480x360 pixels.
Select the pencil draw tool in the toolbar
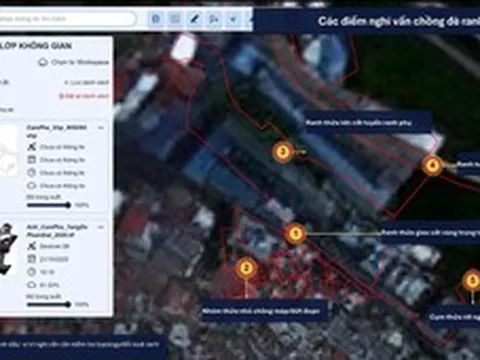pyautogui.click(x=194, y=19)
